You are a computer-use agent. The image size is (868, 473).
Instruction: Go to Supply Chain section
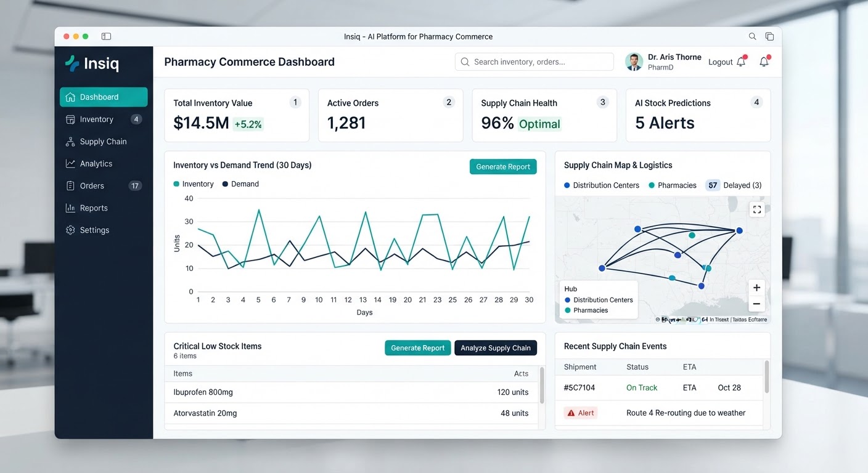point(104,142)
